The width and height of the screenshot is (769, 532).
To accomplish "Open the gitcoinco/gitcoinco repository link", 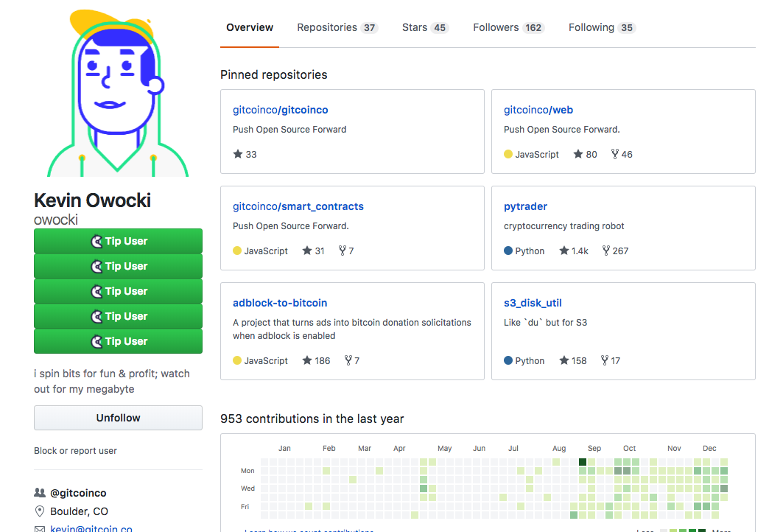I will coord(281,110).
